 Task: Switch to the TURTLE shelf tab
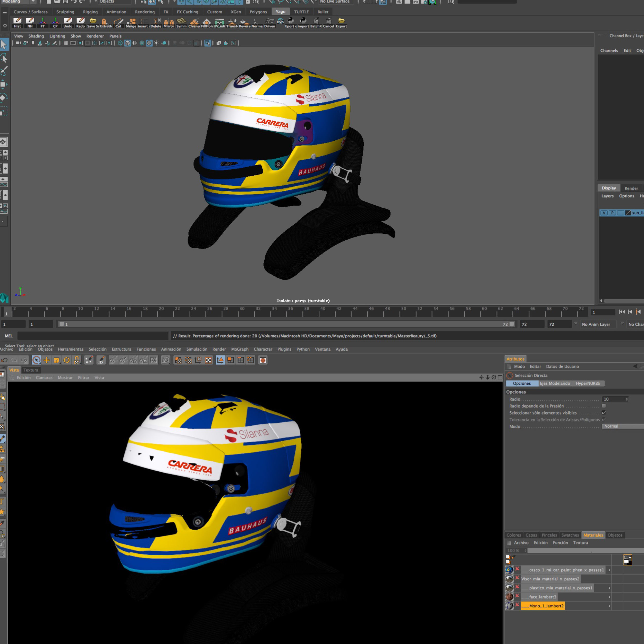[301, 12]
